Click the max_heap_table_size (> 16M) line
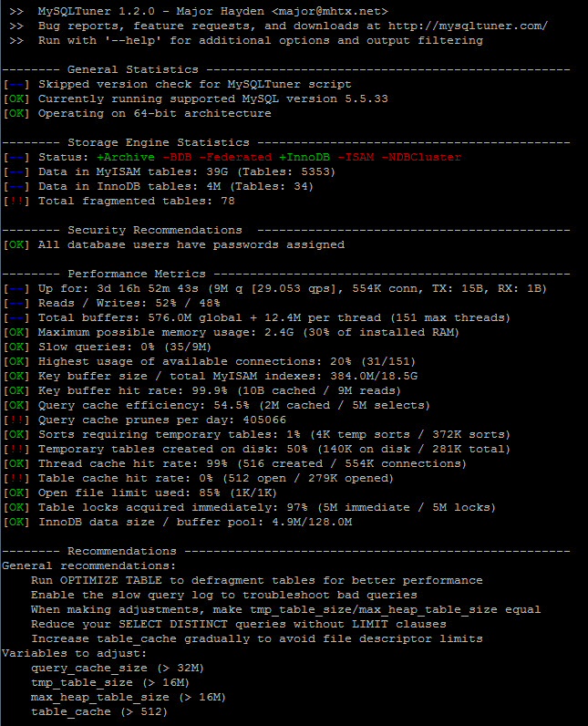588x726 pixels. click(129, 698)
